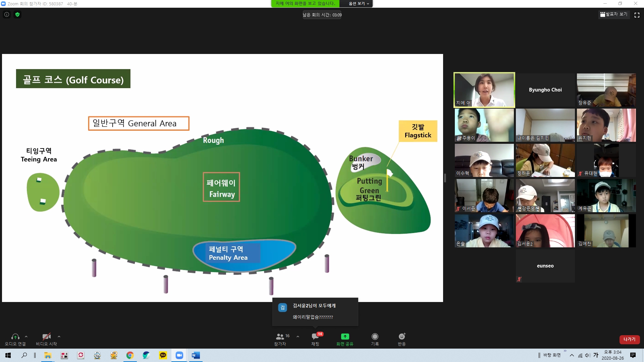Open Microsoft Word from the taskbar
The width and height of the screenshot is (644, 362).
coord(196,355)
